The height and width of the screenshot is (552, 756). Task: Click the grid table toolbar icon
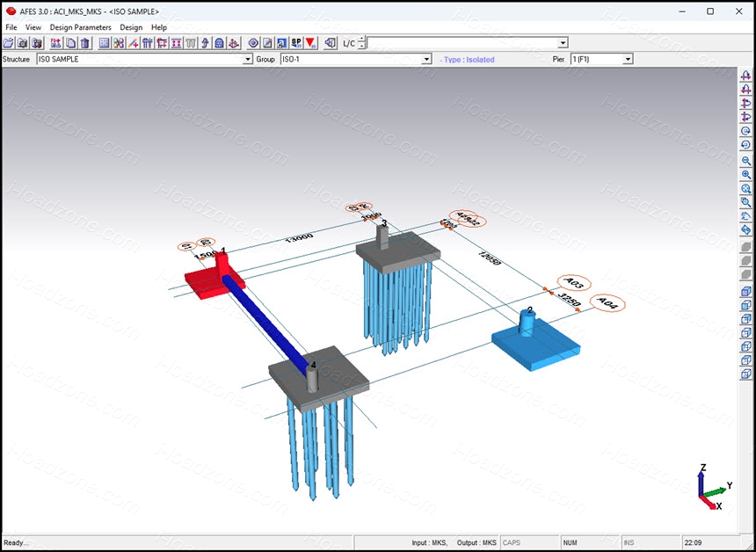point(104,43)
